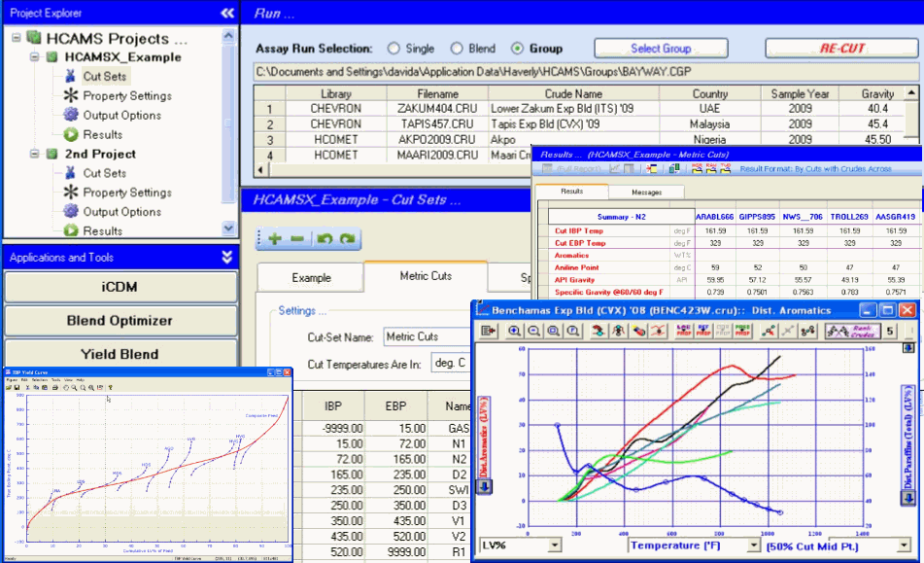924x563 pixels.
Task: Click the zoom-out magnifier in Dist. Aromatics chart toolbar
Action: coord(533,331)
